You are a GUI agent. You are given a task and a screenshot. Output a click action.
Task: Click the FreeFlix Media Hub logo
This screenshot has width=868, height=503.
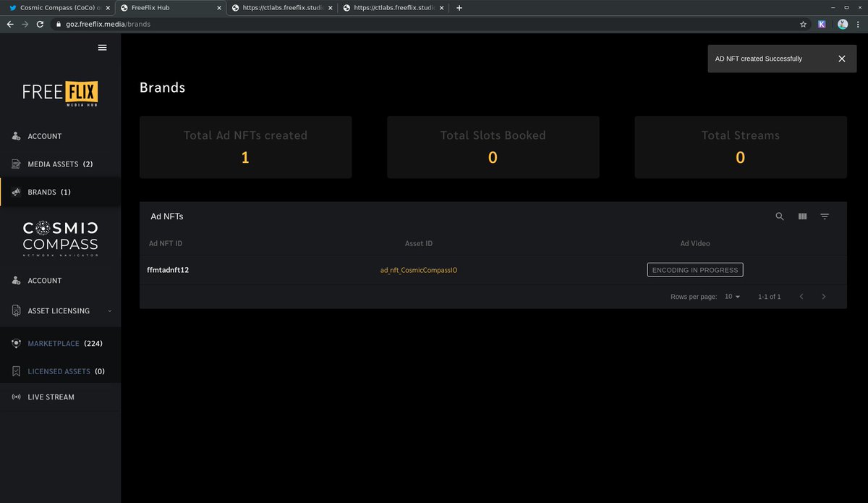coord(60,93)
